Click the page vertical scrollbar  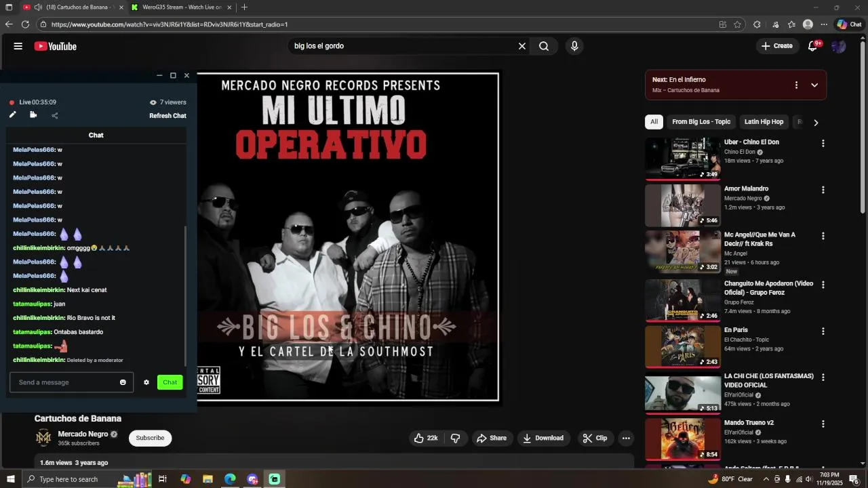tap(863, 129)
